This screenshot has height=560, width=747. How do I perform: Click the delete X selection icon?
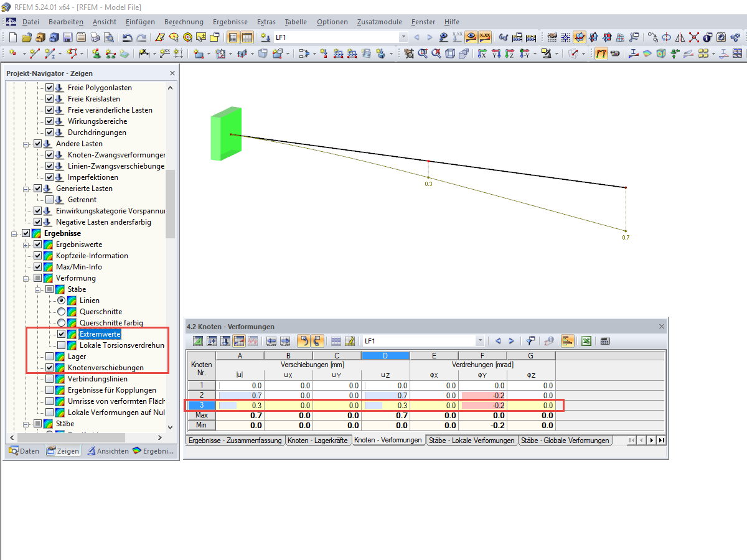[694, 37]
